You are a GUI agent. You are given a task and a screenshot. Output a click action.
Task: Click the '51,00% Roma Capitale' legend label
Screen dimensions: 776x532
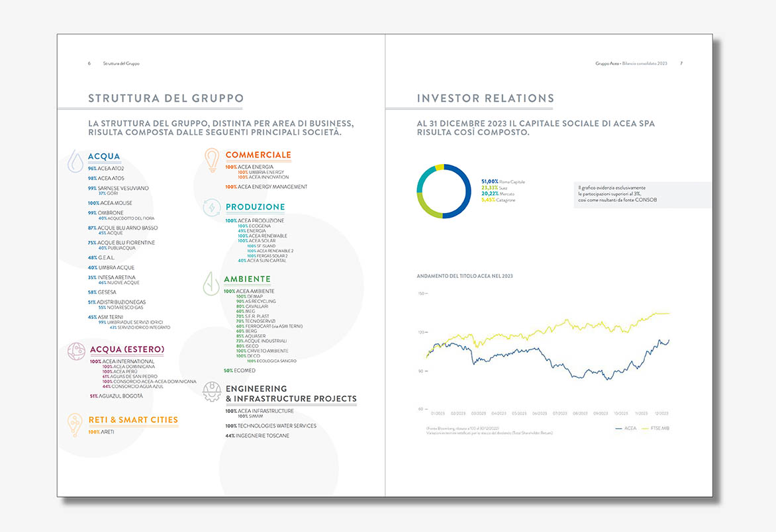click(503, 182)
